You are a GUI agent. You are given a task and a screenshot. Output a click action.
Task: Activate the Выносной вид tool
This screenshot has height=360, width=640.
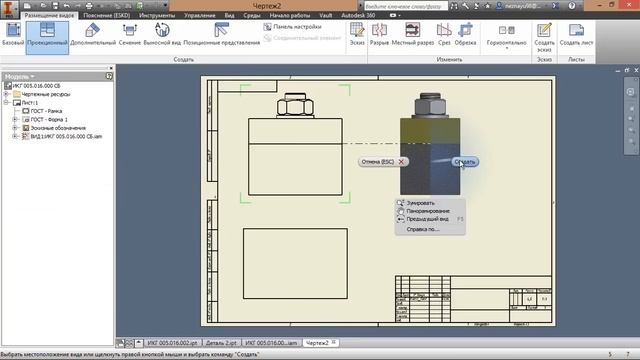[x=162, y=34]
